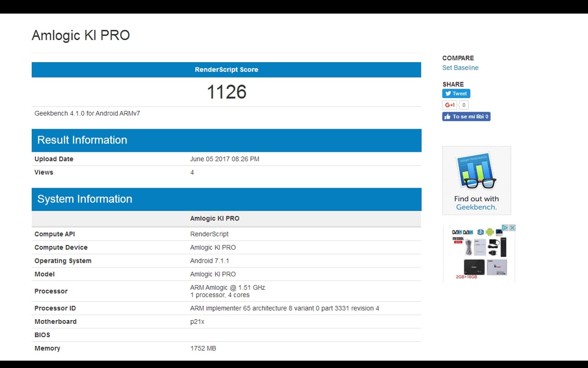This screenshot has height=368, width=588.
Task: Click the Processor ID value row
Action: point(284,308)
